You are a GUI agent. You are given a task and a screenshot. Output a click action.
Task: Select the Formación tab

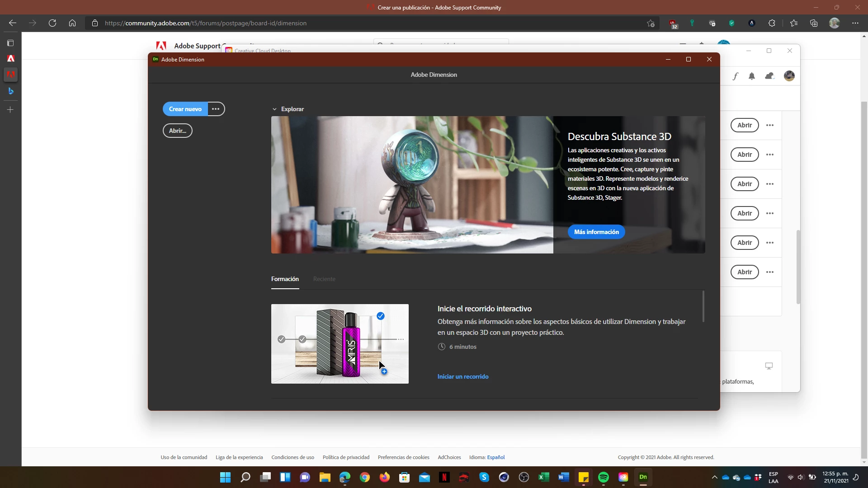coord(285,279)
